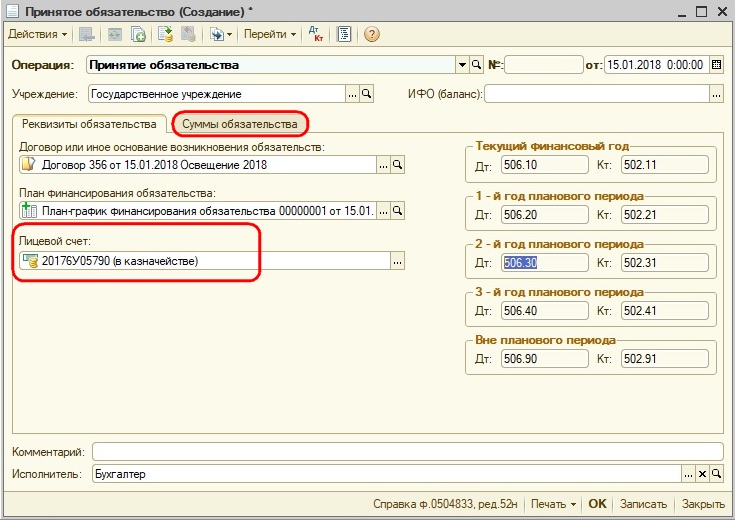This screenshot has width=735, height=520.
Task: Open the Печать dropdown
Action: click(553, 504)
